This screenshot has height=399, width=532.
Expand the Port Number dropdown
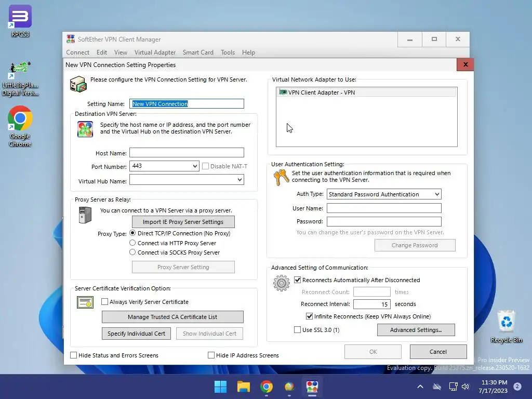coord(195,166)
